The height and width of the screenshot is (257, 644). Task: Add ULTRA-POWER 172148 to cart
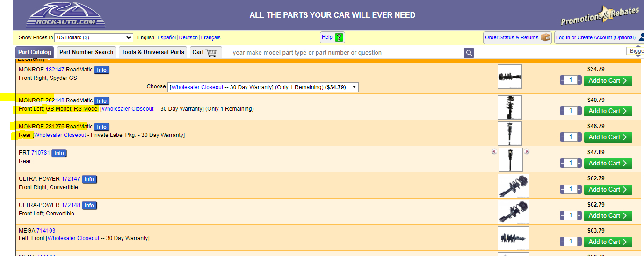pyautogui.click(x=608, y=216)
